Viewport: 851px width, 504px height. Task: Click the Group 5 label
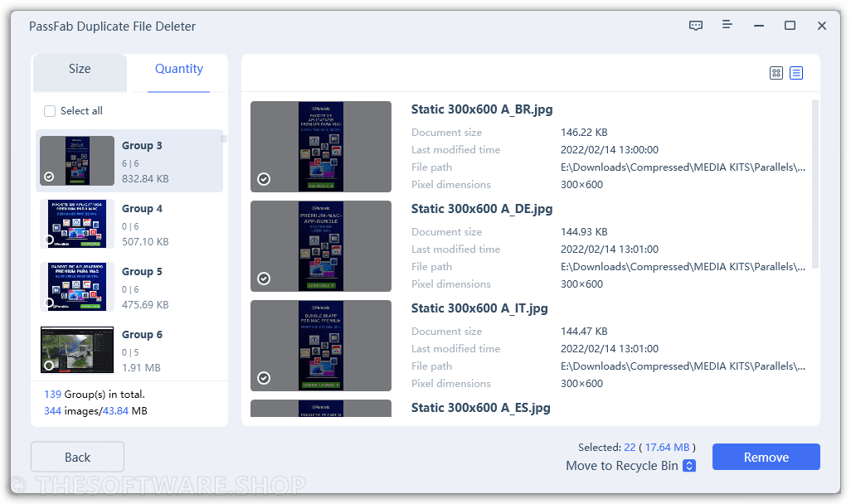pyautogui.click(x=142, y=271)
